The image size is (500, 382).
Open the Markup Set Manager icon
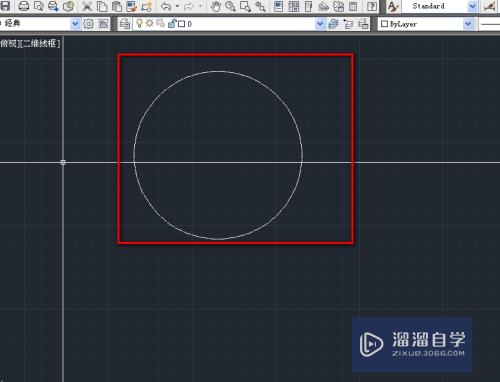(x=338, y=6)
